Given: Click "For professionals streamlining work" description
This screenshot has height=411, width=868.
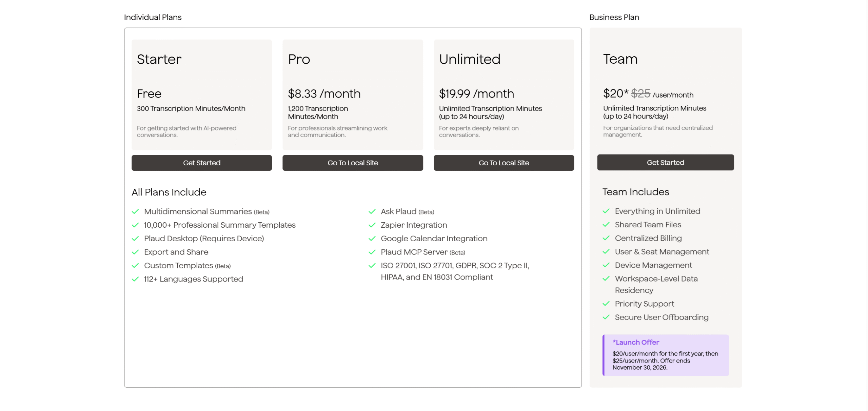Looking at the screenshot, I should [337, 132].
